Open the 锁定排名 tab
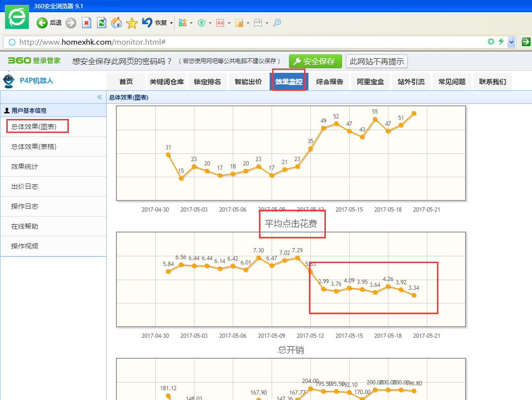532x400 pixels. pos(207,82)
